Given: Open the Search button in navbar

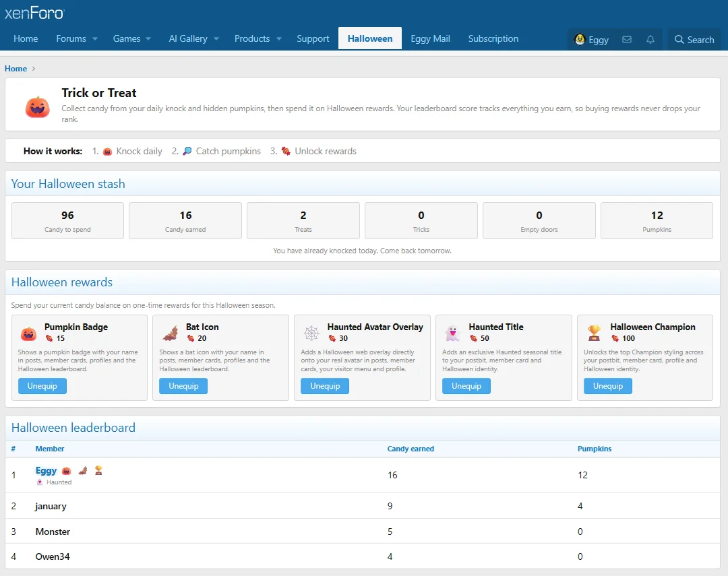Looking at the screenshot, I should (x=694, y=40).
